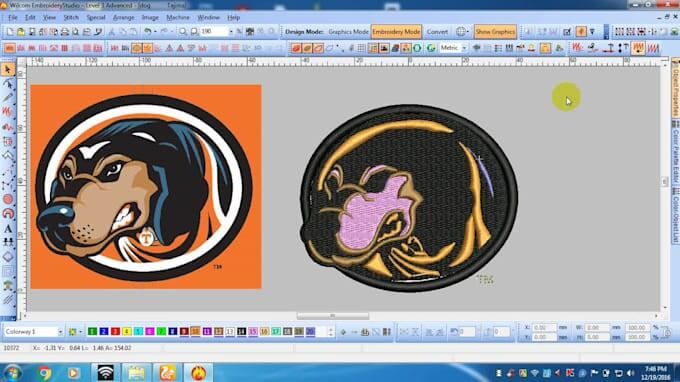This screenshot has height=382, width=680.
Task: Open the File menu
Action: 13,18
